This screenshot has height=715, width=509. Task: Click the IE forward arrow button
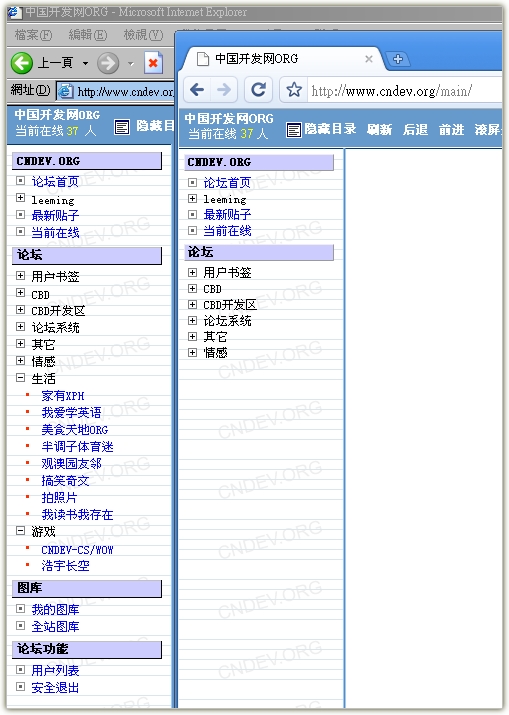(108, 63)
